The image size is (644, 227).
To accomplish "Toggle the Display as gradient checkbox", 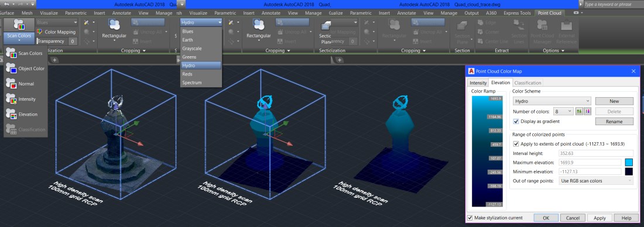I will pos(516,121).
